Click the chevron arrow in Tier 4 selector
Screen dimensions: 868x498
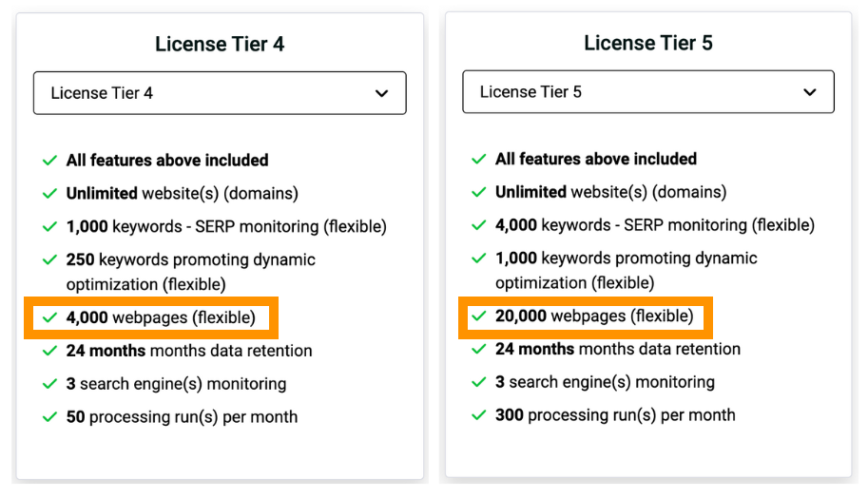click(381, 93)
